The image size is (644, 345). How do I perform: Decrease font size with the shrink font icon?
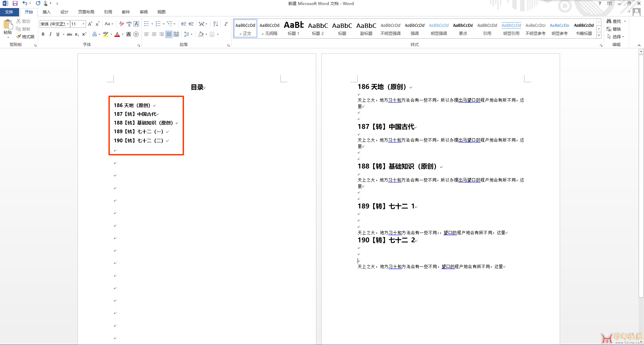tap(97, 24)
